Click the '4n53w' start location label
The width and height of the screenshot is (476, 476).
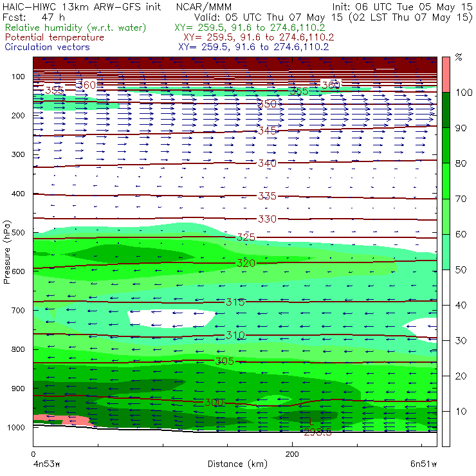[47, 464]
